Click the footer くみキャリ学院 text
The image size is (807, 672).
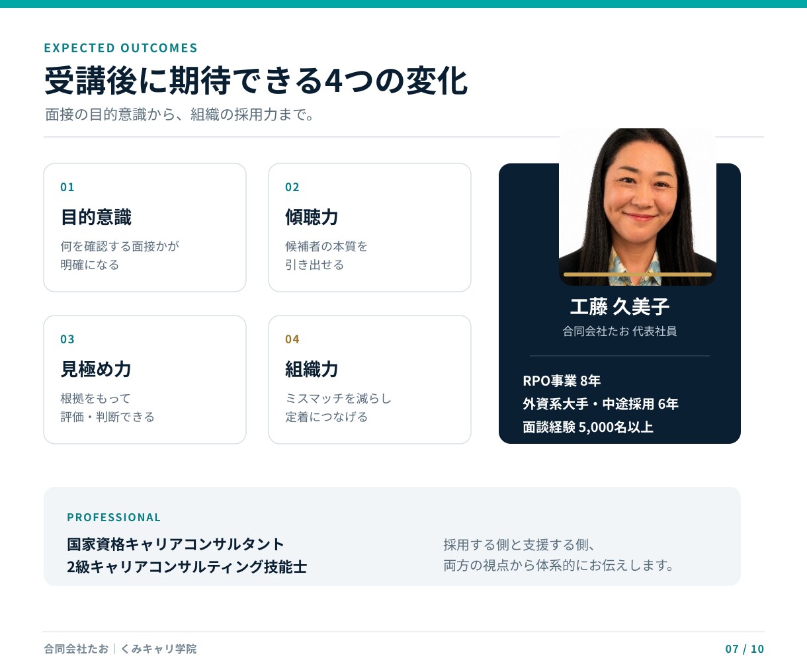click(158, 649)
